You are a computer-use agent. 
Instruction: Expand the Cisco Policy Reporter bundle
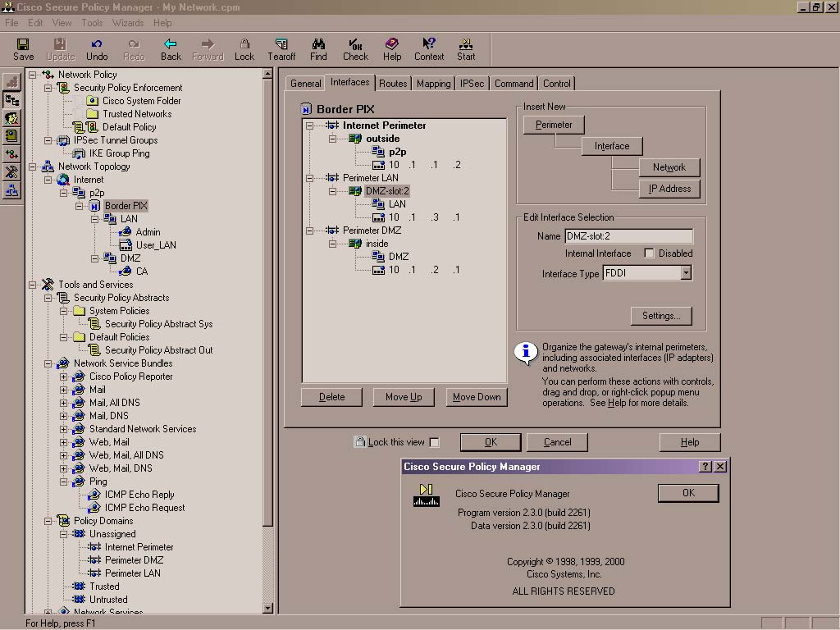pos(64,377)
